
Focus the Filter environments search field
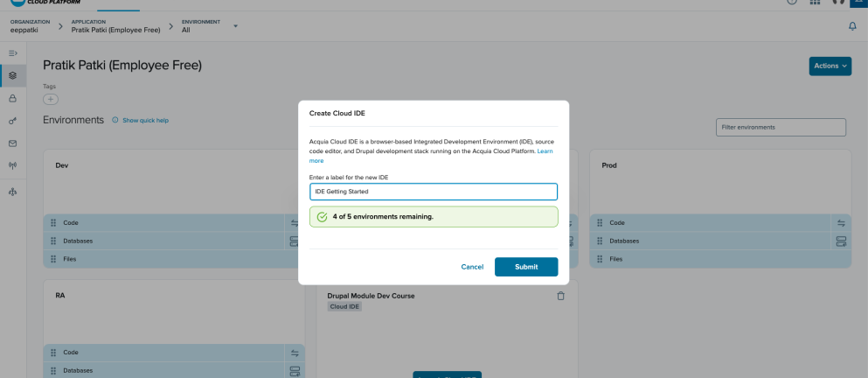click(x=781, y=127)
